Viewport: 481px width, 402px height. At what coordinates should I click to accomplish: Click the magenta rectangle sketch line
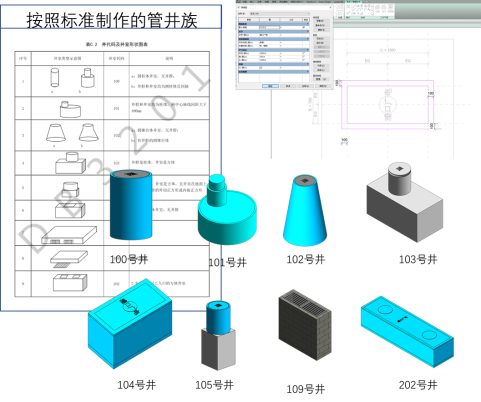coord(387,80)
